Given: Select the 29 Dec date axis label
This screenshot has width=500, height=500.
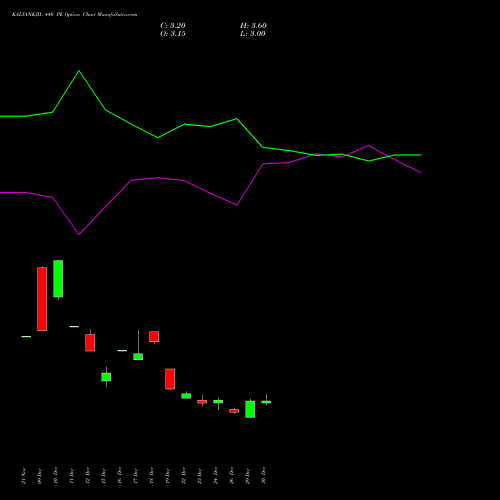Looking at the screenshot, I should 248,476.
